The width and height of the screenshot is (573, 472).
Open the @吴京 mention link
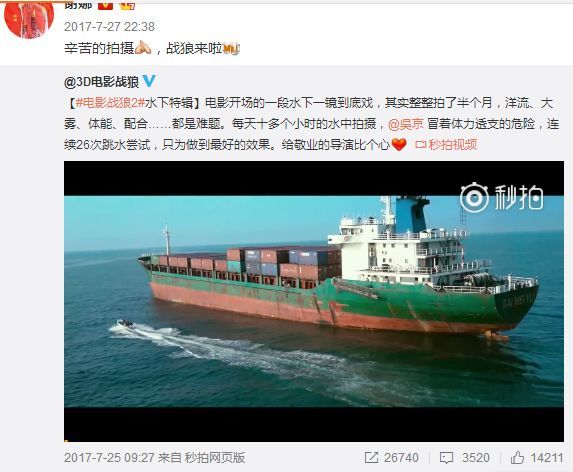(x=406, y=124)
